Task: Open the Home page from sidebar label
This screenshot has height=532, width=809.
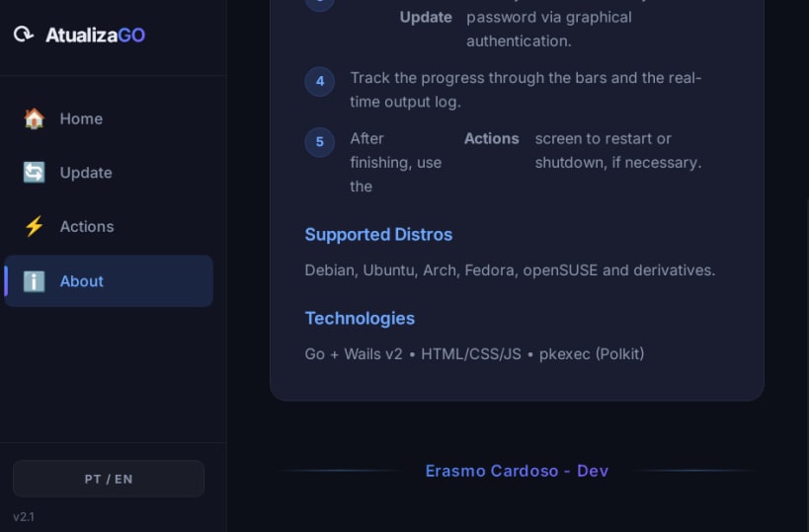Action: tap(81, 118)
